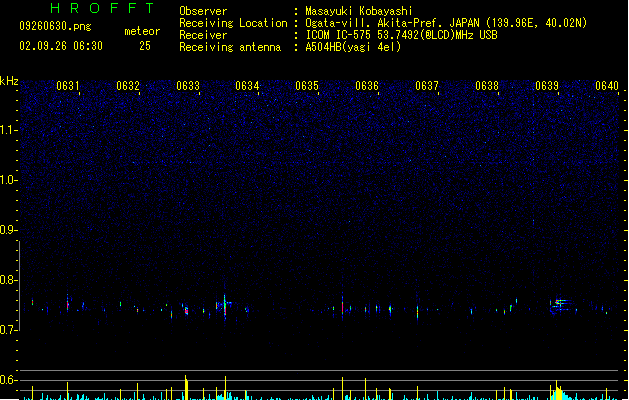Click the 1.1 kHz axis label
The height and width of the screenshot is (400, 629).
point(8,130)
